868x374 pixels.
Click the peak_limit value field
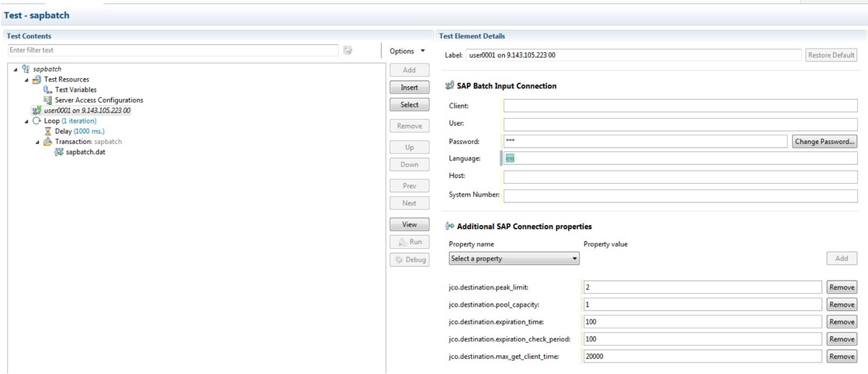[x=702, y=287]
